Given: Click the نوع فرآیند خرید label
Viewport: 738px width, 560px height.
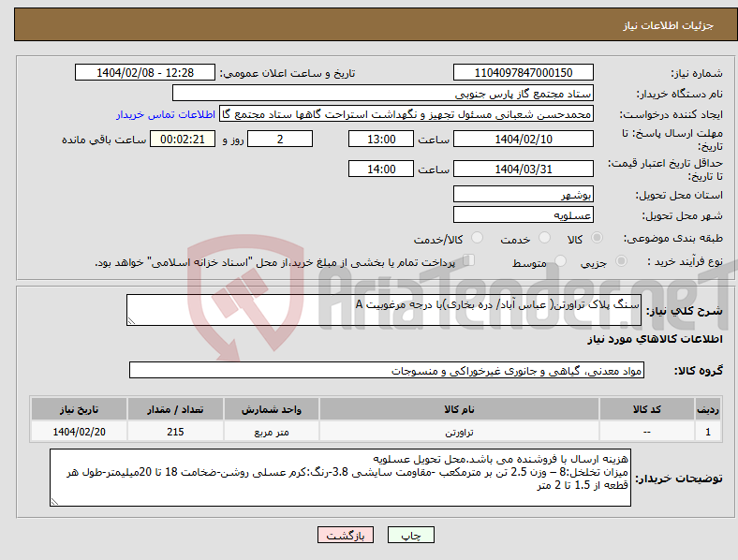Looking at the screenshot, I should point(686,261).
